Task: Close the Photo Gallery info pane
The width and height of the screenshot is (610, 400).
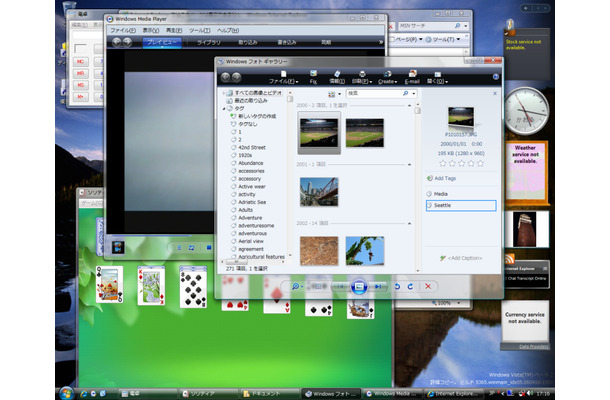Action: (495, 93)
